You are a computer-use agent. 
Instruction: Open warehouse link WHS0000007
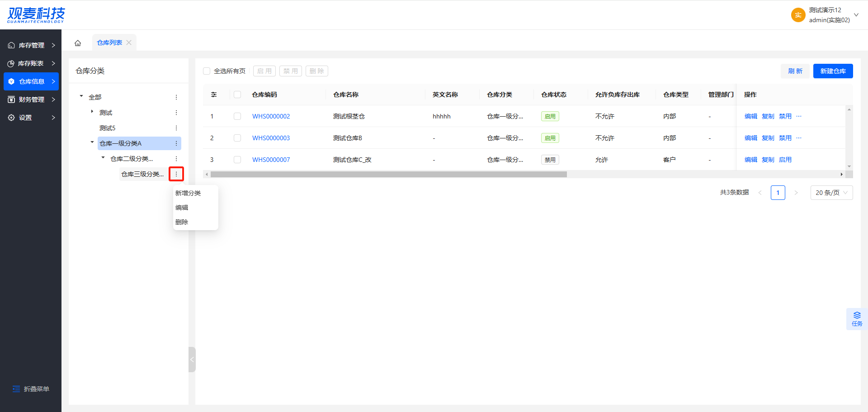(271, 160)
